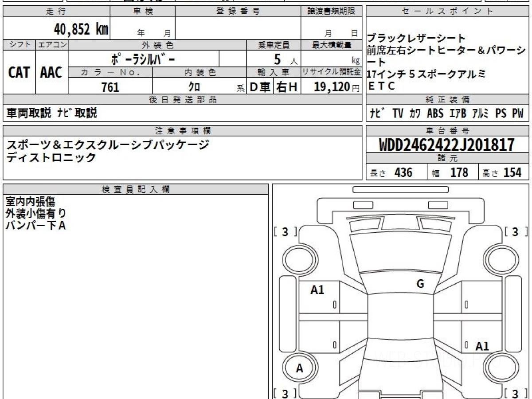The image size is (532, 399).
Task: Click the シフト header cell
Action: (19, 45)
